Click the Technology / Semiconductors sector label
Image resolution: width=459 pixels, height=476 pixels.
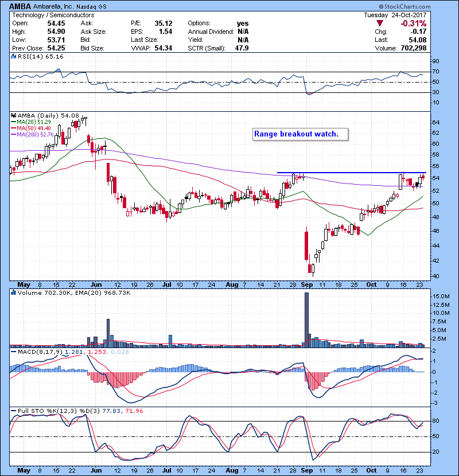click(x=53, y=15)
